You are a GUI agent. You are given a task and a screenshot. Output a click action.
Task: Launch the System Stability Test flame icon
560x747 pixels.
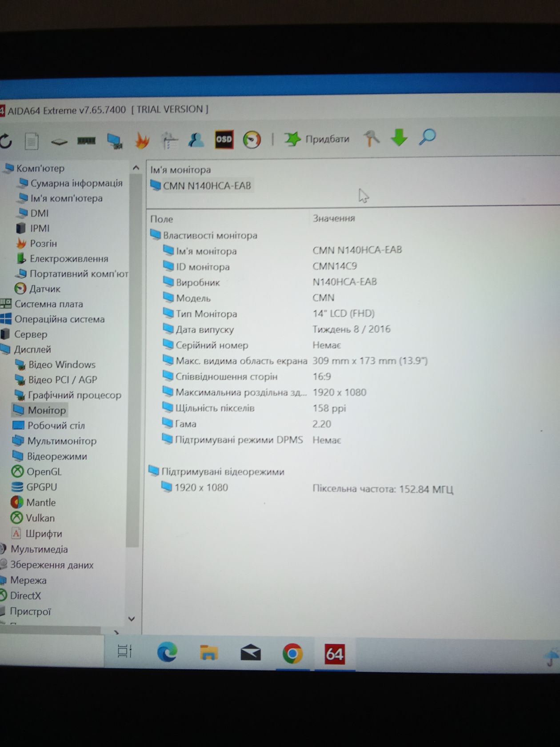[142, 141]
